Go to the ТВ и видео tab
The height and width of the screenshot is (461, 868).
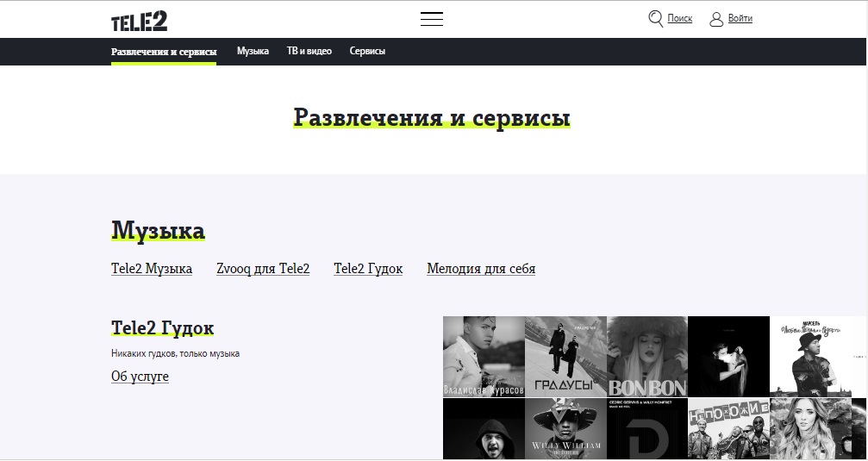point(309,52)
